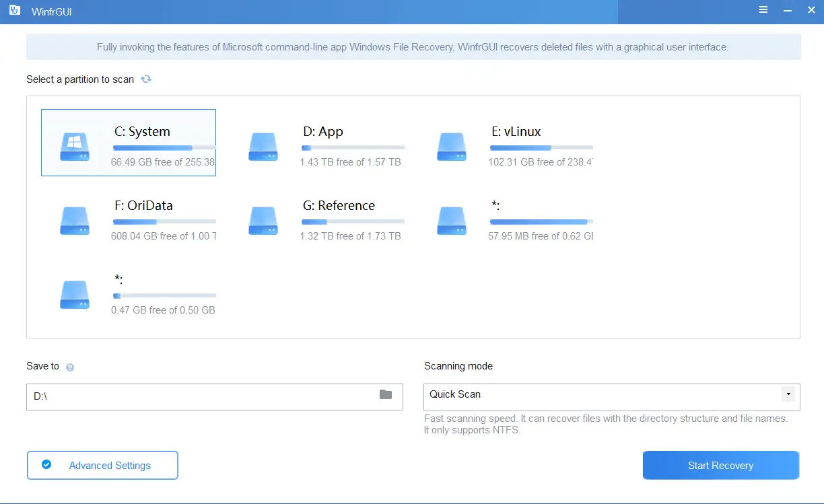Screen dimensions: 824x504
Task: Click "1.32 TB free of 1.73 TB" text
Action: click(x=351, y=236)
